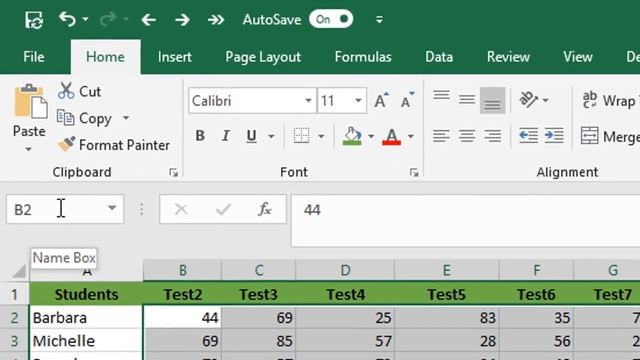Go to the Review tab
640x360 pixels.
click(x=508, y=57)
